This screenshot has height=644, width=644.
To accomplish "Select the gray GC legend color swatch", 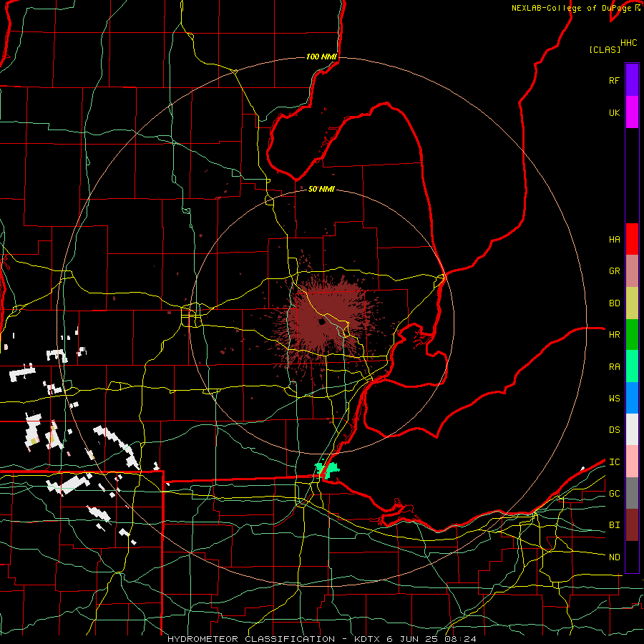I will tap(632, 493).
